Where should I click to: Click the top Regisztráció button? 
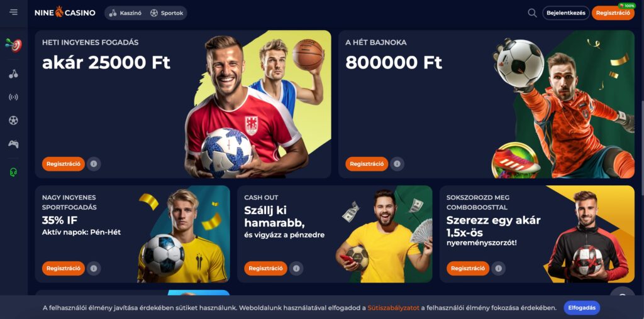[613, 13]
